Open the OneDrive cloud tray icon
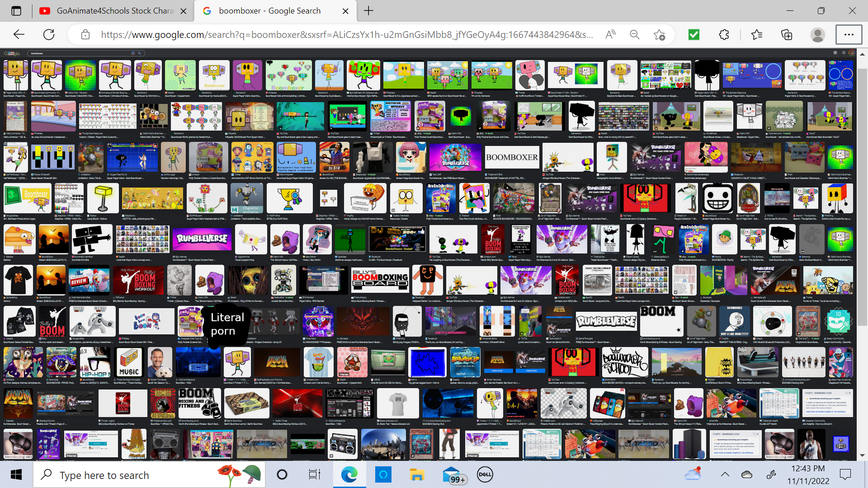The height and width of the screenshot is (488, 868). click(747, 474)
